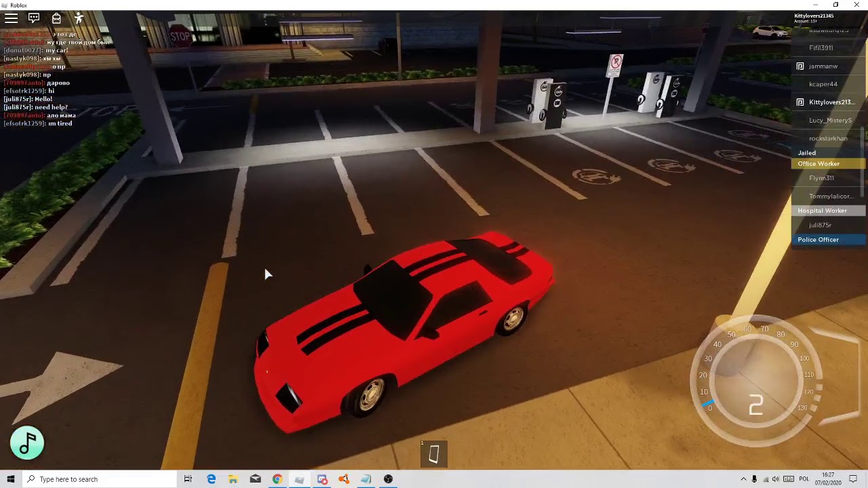This screenshot has height=488, width=868.
Task: Click the POL language indicator
Action: click(x=805, y=479)
